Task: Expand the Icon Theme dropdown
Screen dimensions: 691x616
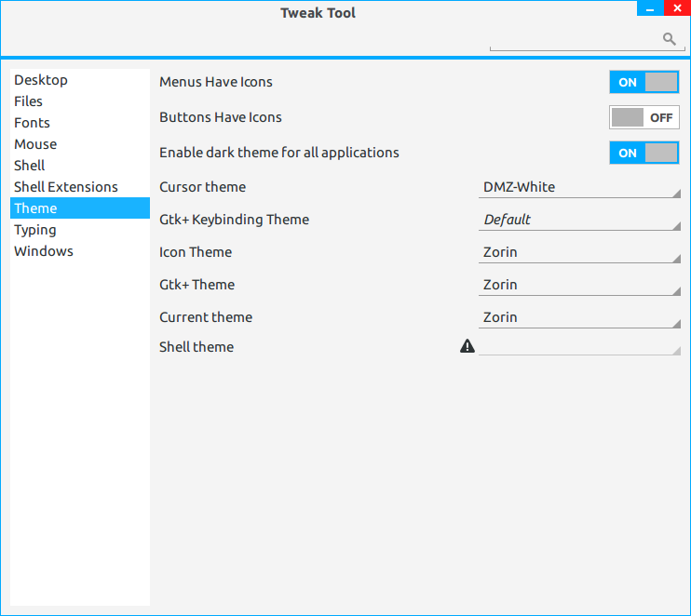Action: pyautogui.click(x=579, y=252)
